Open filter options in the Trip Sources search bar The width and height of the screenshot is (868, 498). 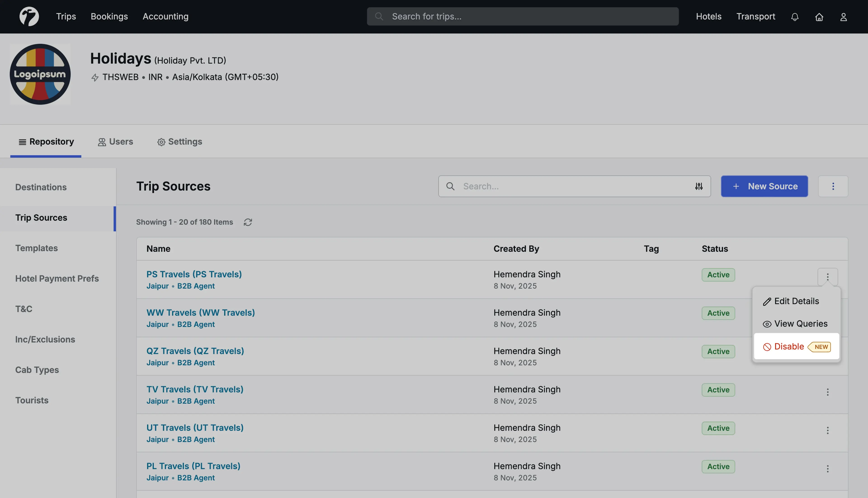point(699,186)
